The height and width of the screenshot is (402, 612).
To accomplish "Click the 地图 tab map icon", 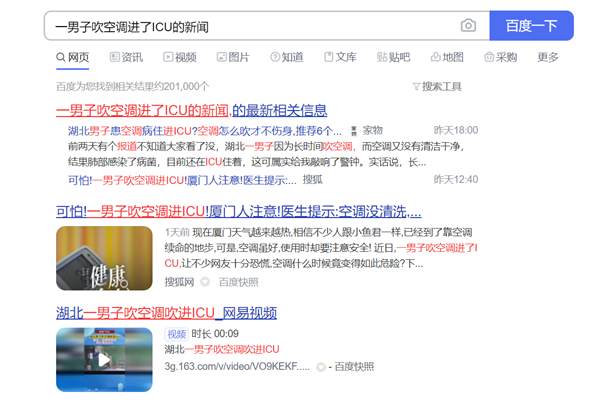I will (435, 57).
